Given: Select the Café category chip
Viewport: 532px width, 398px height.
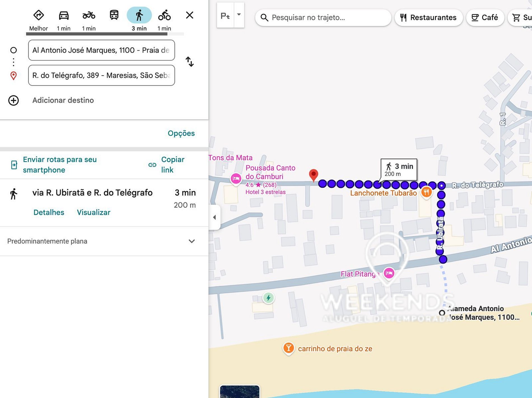Looking at the screenshot, I should (485, 18).
